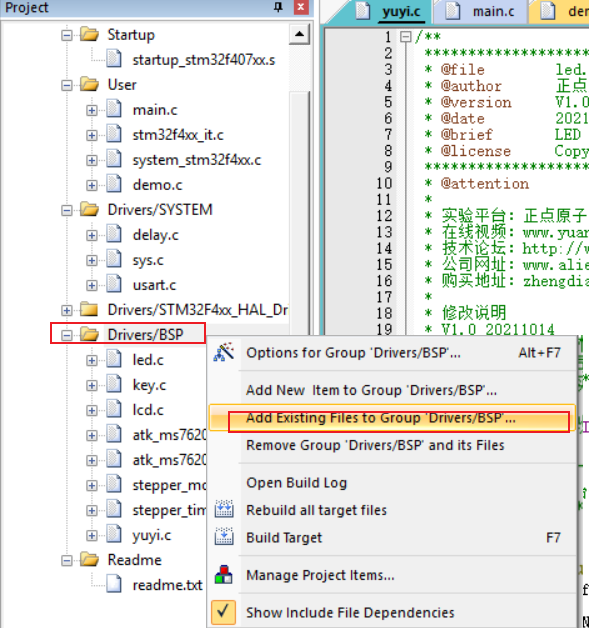Click line number 15 in the editor gutter

click(x=384, y=265)
